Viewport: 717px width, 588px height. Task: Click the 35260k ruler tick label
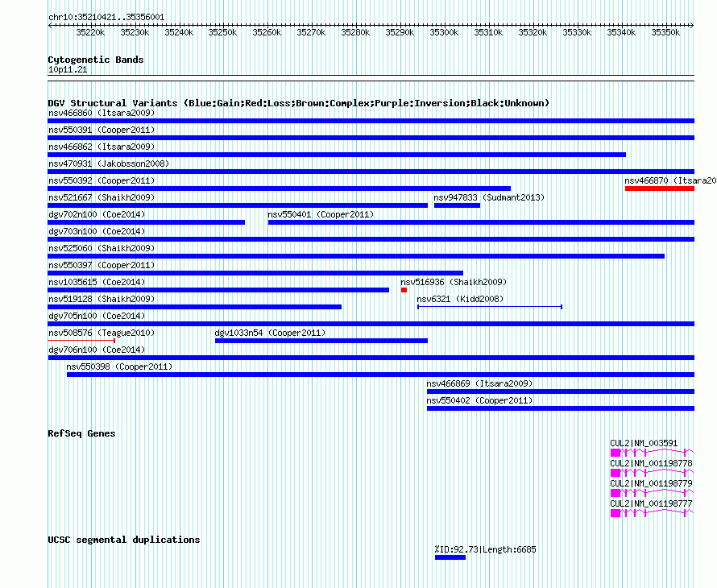coord(267,32)
